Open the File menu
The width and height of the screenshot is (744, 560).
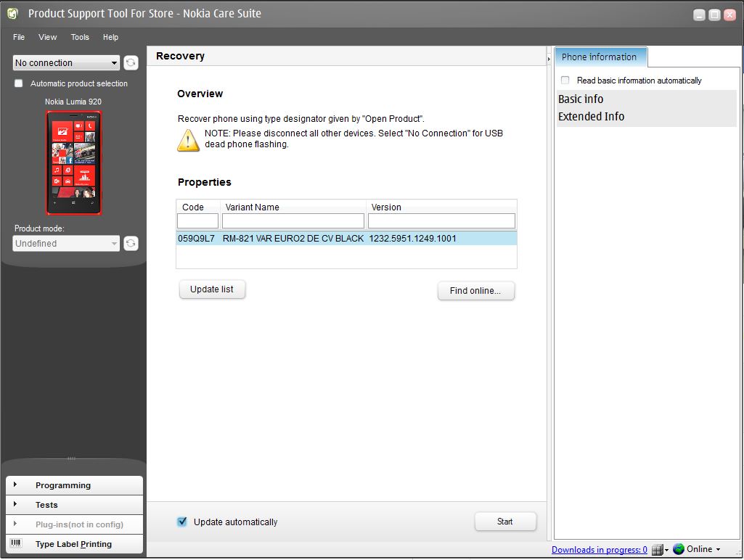(19, 37)
